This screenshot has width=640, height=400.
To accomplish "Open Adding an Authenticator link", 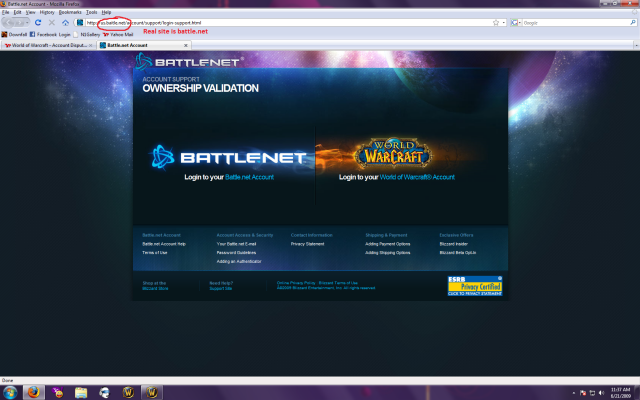I will 239,261.
